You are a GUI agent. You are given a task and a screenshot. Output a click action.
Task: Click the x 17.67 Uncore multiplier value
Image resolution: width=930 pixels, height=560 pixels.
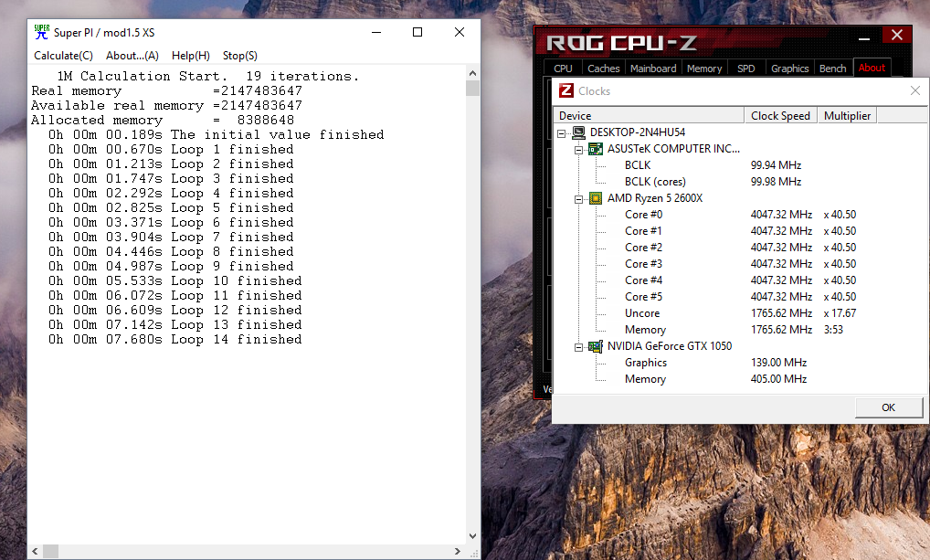tap(840, 313)
